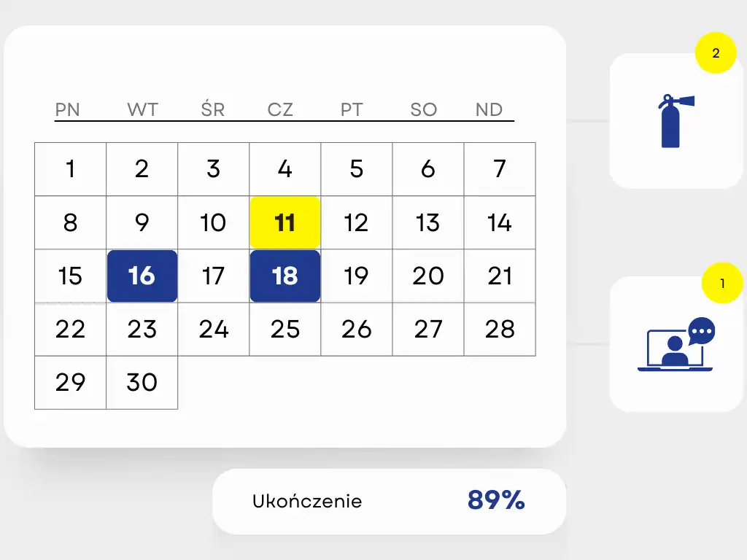Click the PN weekday header
This screenshot has height=560, width=747.
(68, 110)
